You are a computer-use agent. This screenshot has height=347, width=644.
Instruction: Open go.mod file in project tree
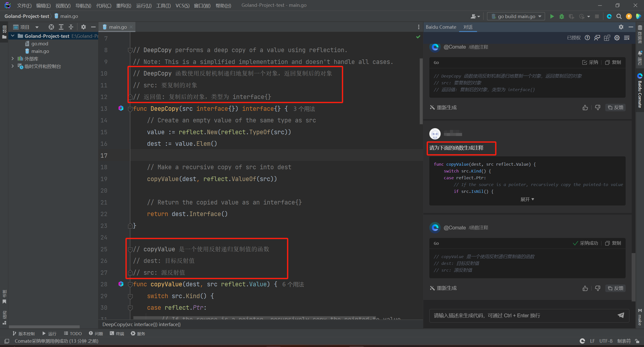click(x=37, y=44)
